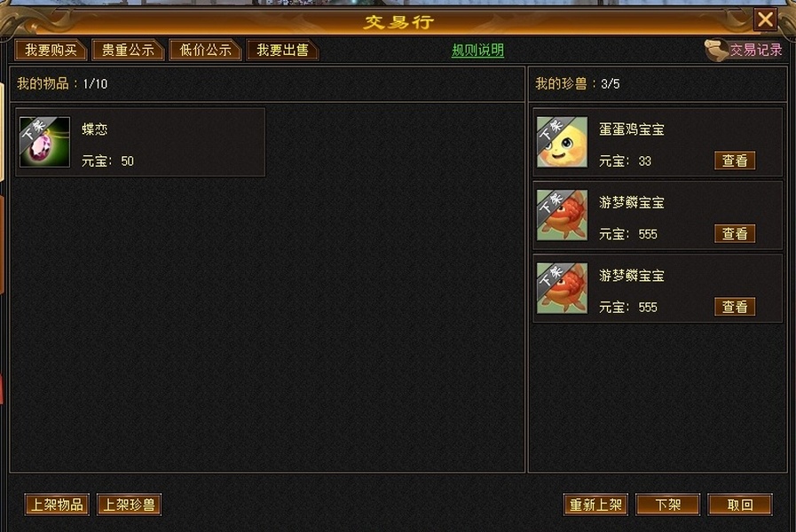Open the 贵重公示 tab

click(x=128, y=50)
